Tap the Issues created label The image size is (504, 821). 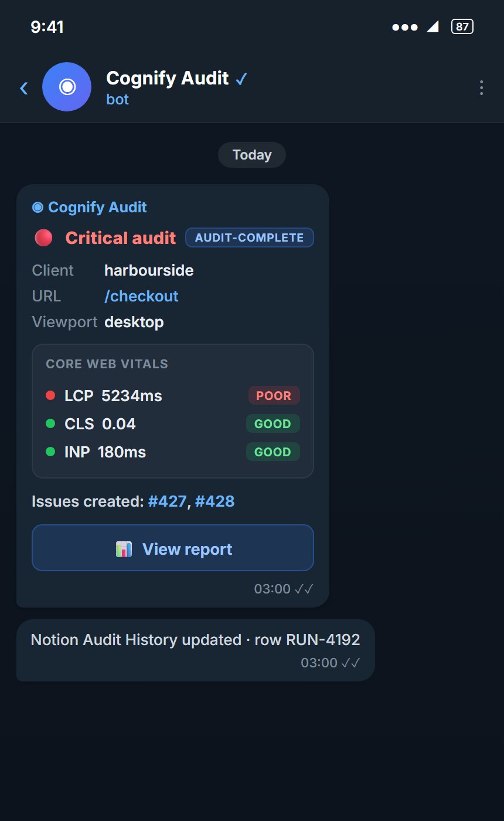87,501
